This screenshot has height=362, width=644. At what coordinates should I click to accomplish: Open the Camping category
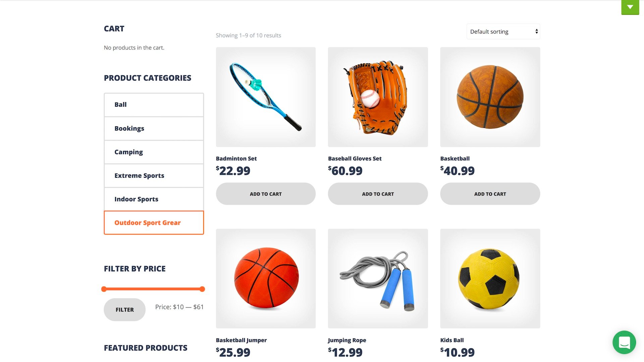154,152
